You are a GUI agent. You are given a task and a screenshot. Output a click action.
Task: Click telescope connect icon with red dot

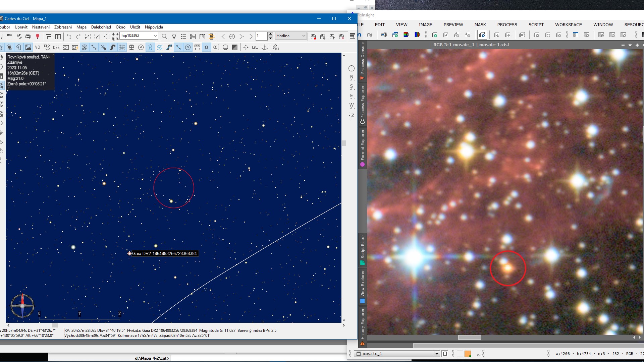tap(313, 37)
